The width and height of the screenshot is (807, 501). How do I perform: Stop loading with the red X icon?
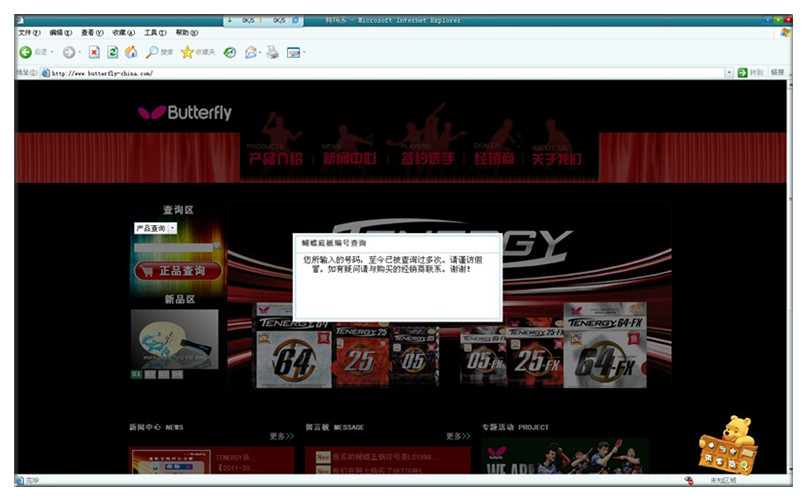(94, 52)
